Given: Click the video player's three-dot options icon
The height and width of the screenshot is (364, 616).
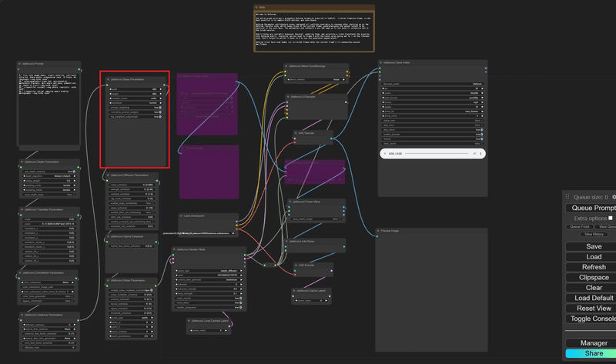Looking at the screenshot, I should tap(480, 154).
